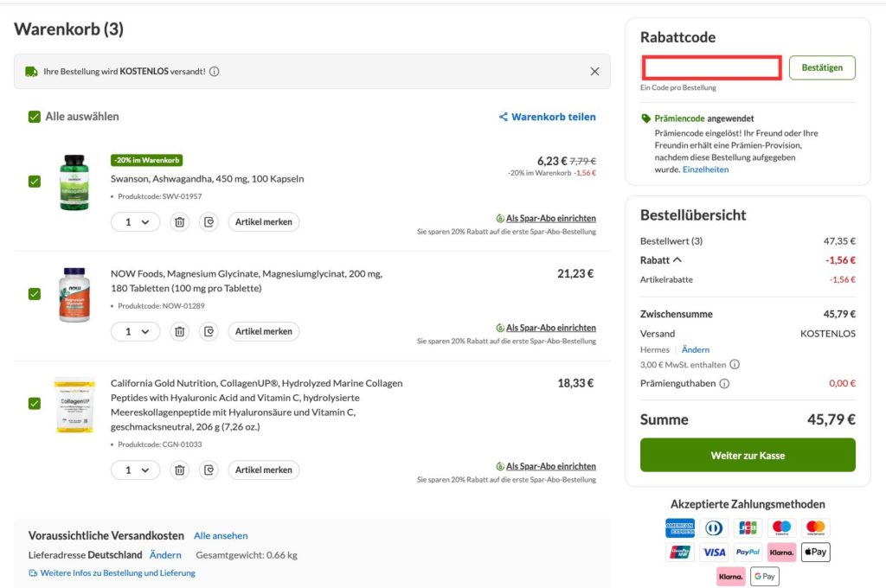Click the Warenkorb teilen link
This screenshot has width=886, height=588.
tap(553, 117)
